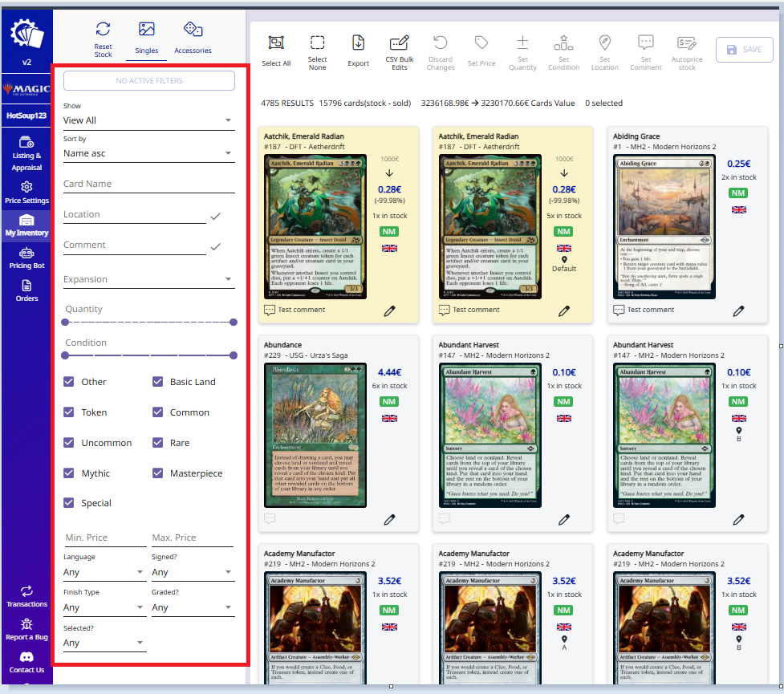
Task: Edit Abiding Grace card with pencil icon
Action: 738,311
